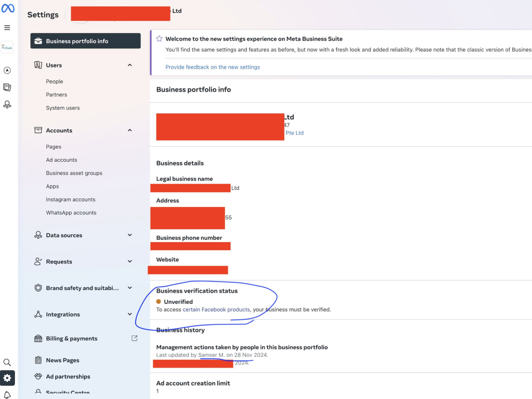This screenshot has width=532, height=399.
Task: Select Business portfolio info briefcase item
Action: 86,41
